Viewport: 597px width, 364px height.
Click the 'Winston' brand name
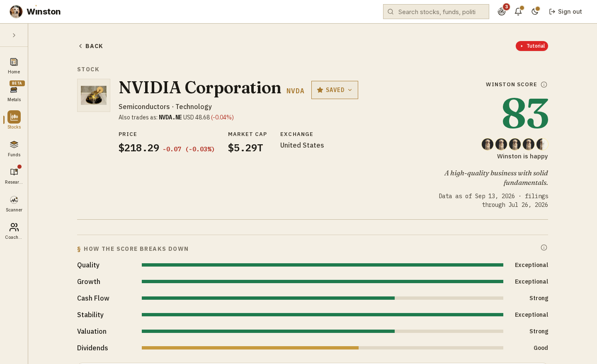tap(44, 12)
